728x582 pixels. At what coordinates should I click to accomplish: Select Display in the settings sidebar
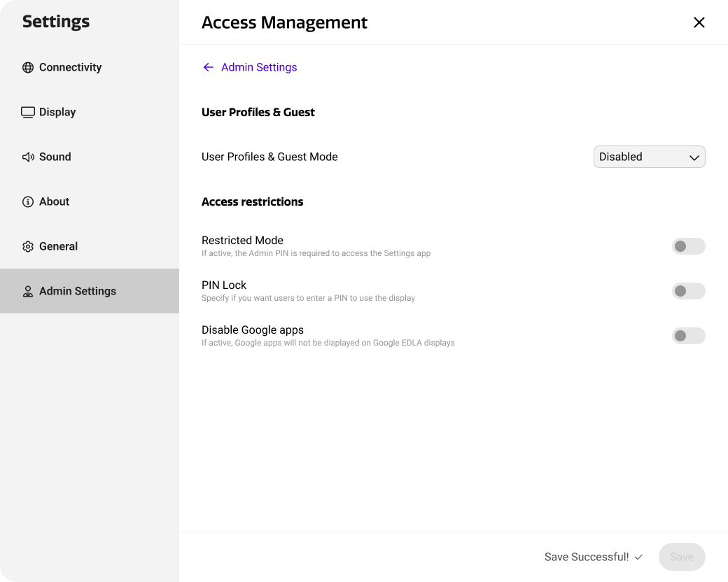click(x=57, y=112)
